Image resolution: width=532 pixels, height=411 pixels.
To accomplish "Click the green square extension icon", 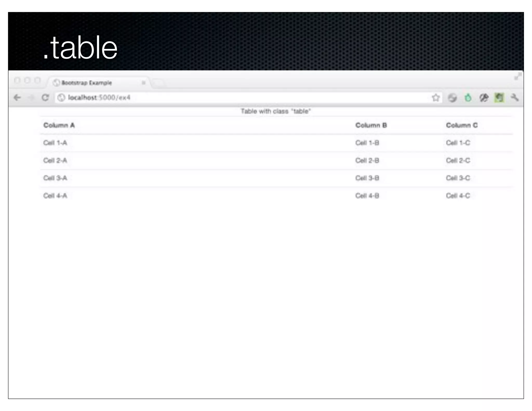I will [499, 98].
